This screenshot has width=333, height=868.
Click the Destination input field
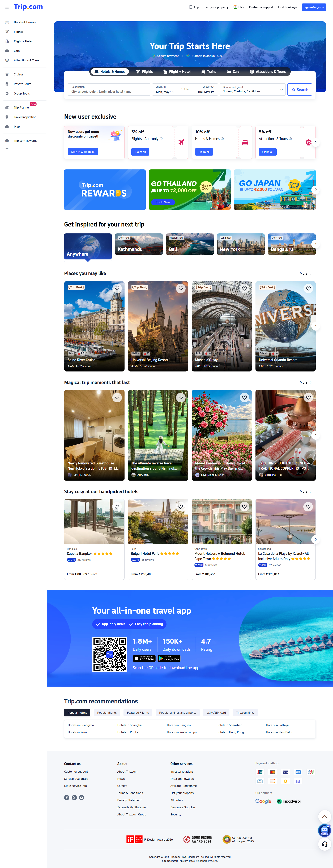click(x=109, y=90)
